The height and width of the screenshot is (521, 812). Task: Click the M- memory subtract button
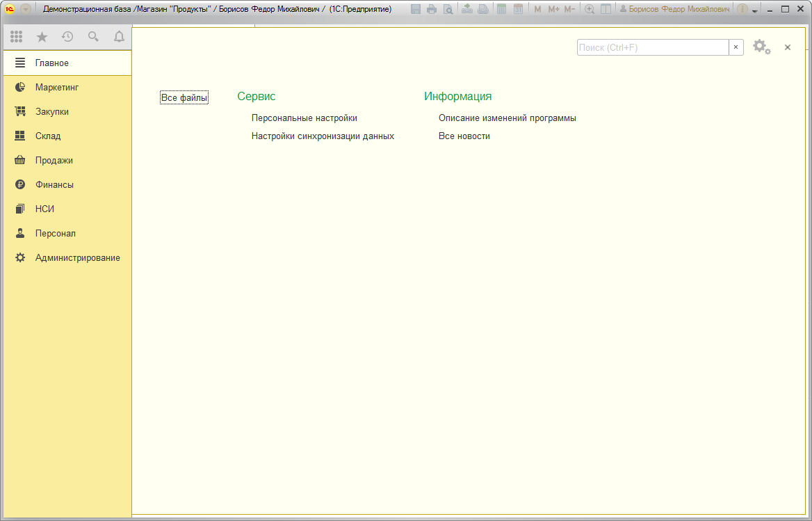[x=569, y=9]
